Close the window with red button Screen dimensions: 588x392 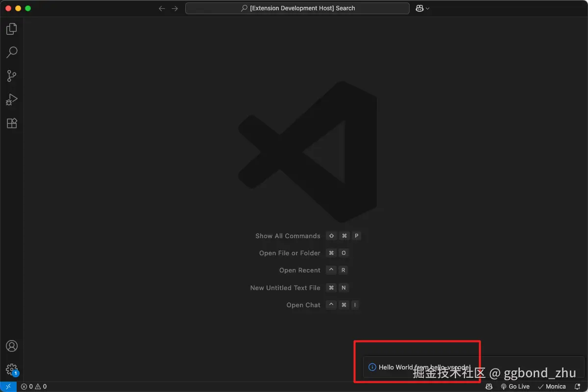pyautogui.click(x=8, y=8)
